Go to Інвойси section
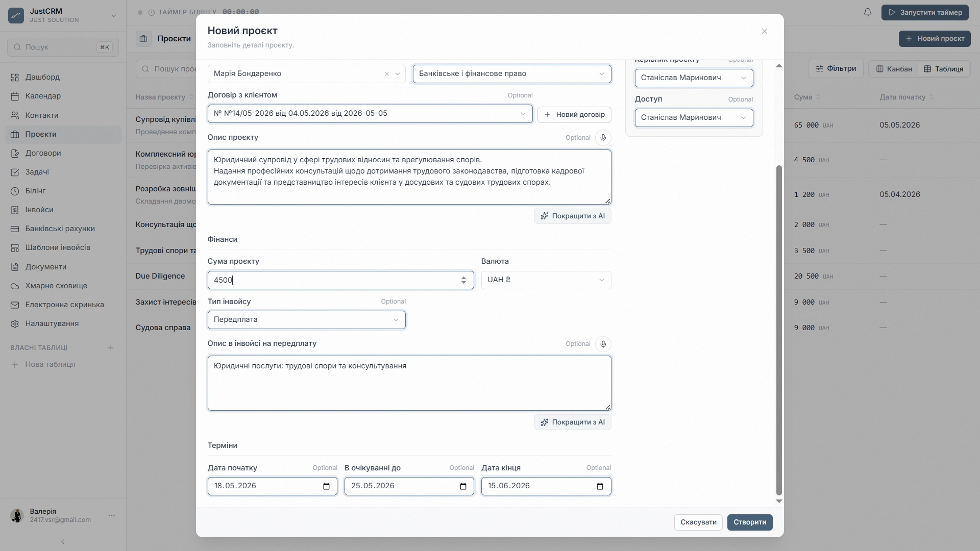This screenshot has height=551, width=980. point(63,210)
